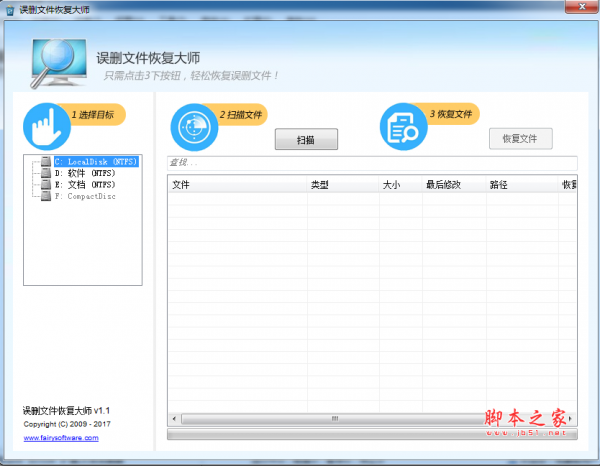Click the 3 恢复文件 step label
The width and height of the screenshot is (600, 466).
pyautogui.click(x=451, y=114)
